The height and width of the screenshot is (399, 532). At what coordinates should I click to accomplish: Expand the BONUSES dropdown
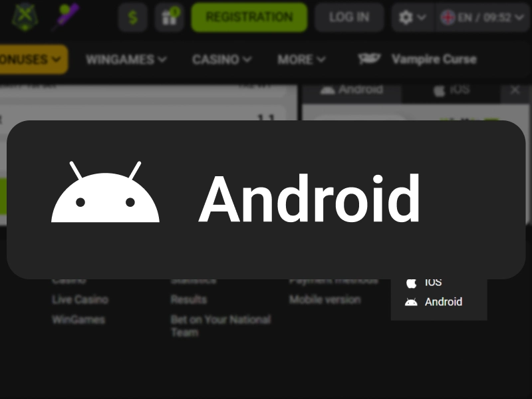pyautogui.click(x=29, y=59)
